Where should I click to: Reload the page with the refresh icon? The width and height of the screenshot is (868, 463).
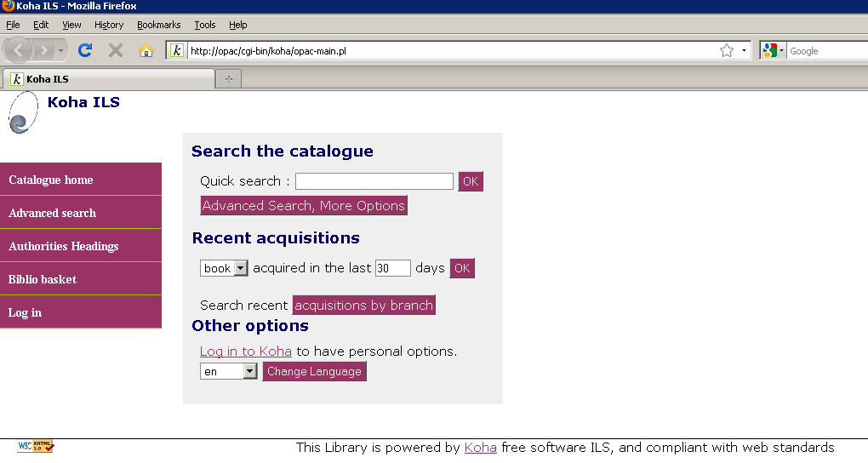coord(85,50)
